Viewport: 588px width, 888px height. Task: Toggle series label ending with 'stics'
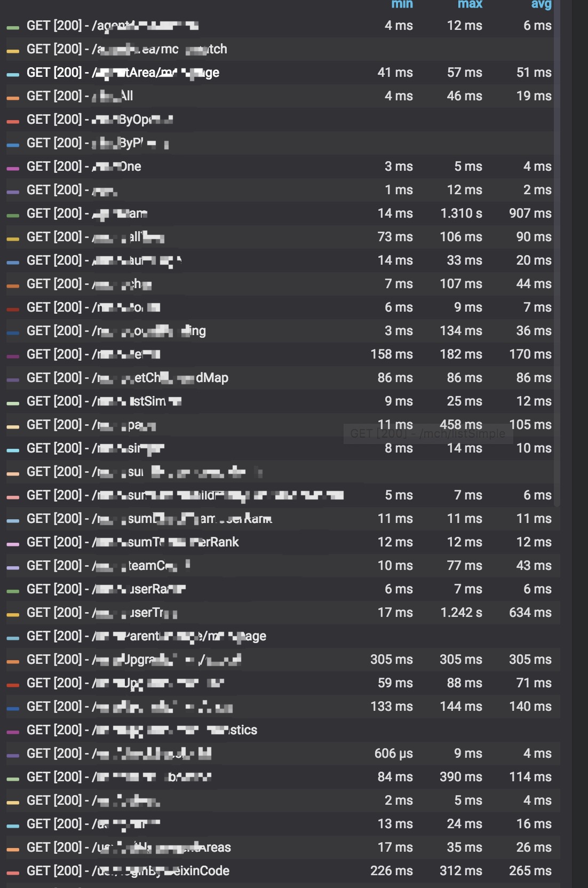(142, 730)
